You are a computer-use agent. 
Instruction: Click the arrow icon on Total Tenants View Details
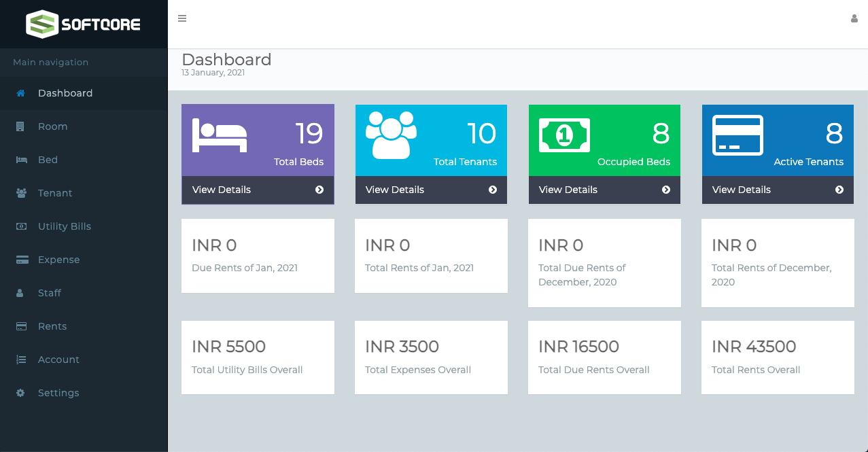(x=493, y=190)
